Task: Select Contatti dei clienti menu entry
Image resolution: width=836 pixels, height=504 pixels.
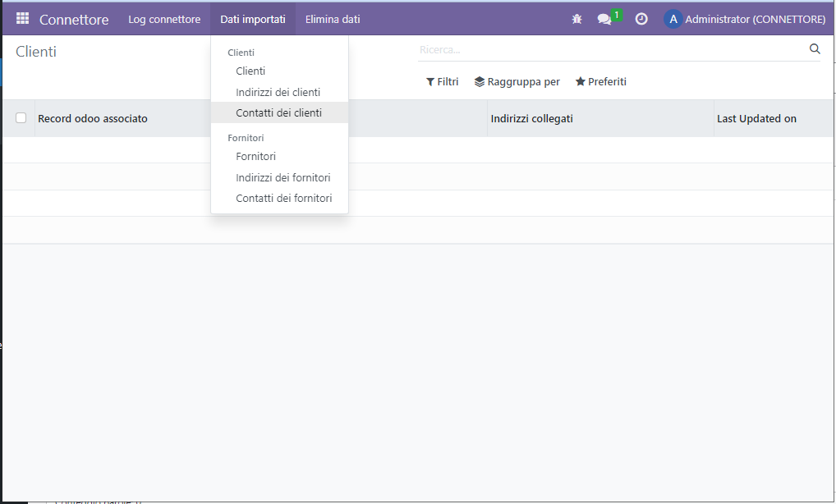Action: [x=278, y=113]
